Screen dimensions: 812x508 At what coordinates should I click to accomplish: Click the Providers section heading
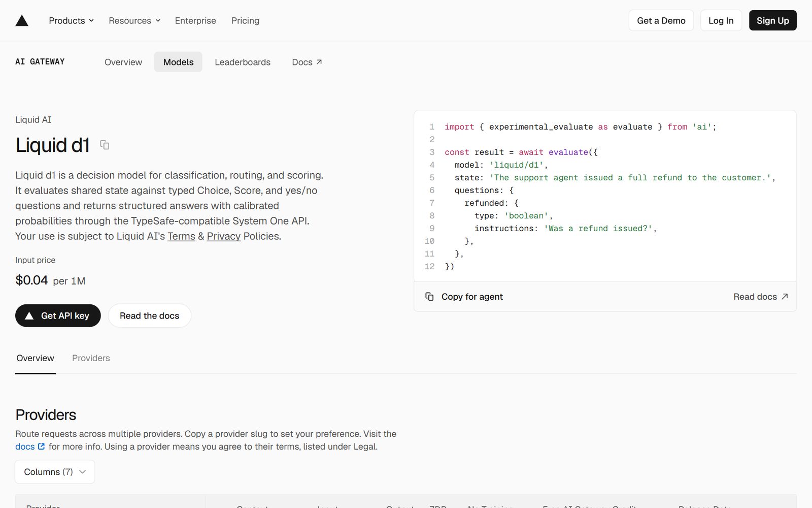coord(46,415)
